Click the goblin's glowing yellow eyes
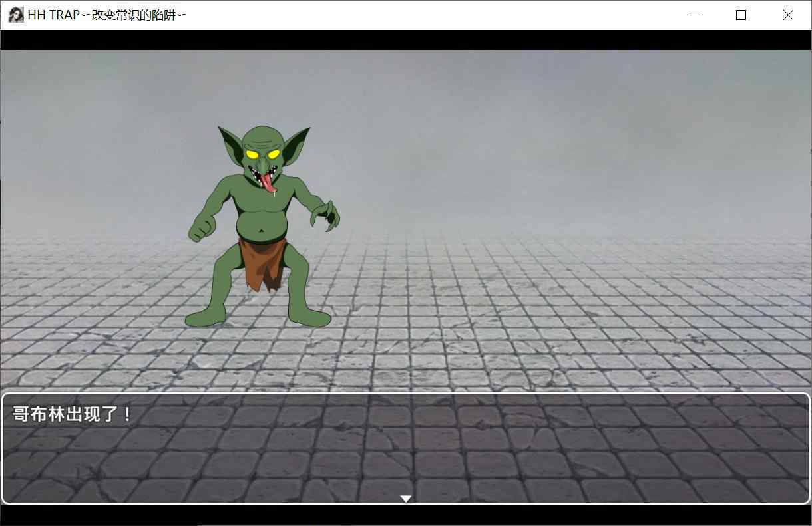This screenshot has height=526, width=812. 264,154
